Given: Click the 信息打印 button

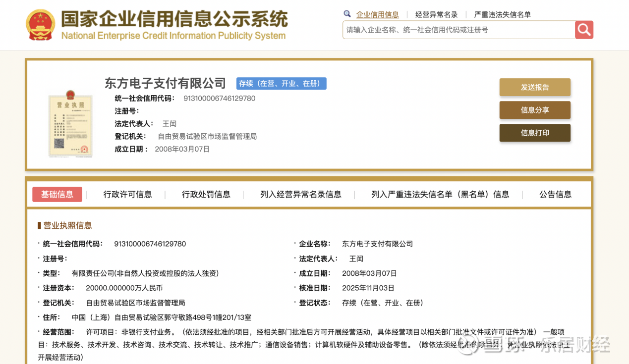Looking at the screenshot, I should pyautogui.click(x=535, y=133).
